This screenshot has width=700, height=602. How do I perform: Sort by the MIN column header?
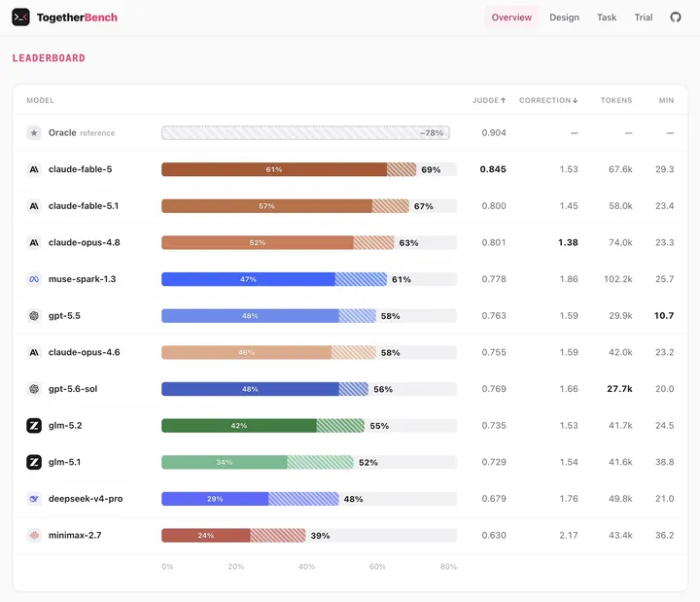click(x=666, y=100)
